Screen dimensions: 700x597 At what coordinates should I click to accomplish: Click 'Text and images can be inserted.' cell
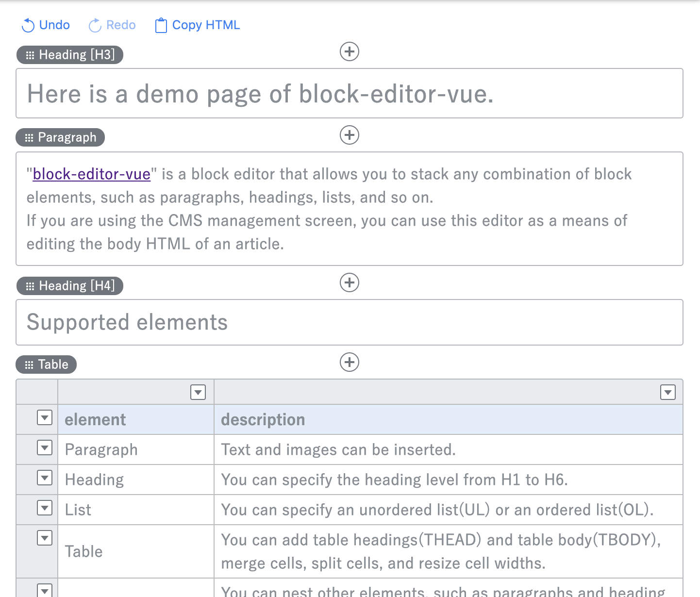(x=449, y=450)
